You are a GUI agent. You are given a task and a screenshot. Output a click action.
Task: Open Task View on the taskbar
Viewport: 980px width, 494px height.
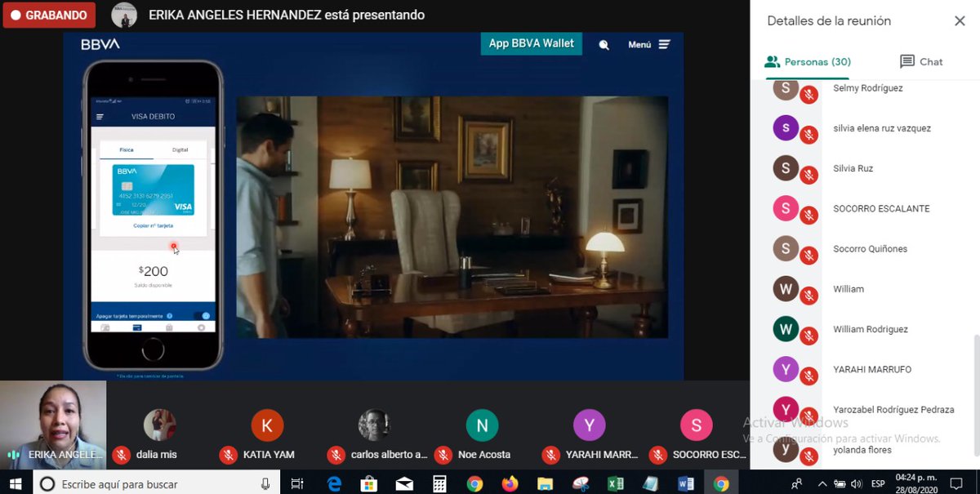(297, 484)
